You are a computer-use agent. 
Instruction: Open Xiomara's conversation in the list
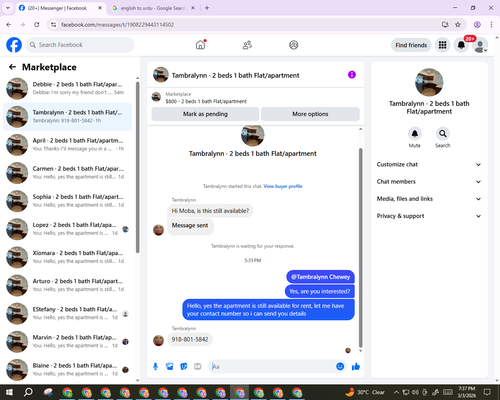click(67, 257)
